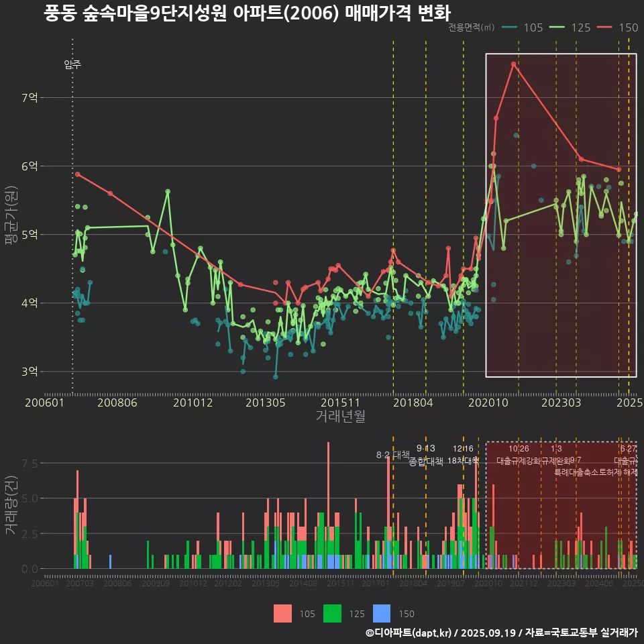Click the 7억 y-axis label
644x644 pixels.
[29, 98]
